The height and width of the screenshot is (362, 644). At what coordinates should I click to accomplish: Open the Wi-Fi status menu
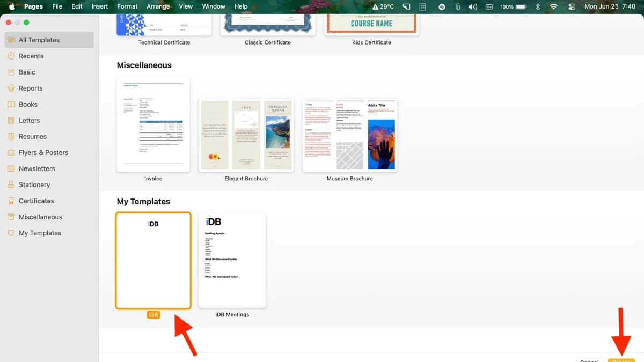click(x=553, y=6)
